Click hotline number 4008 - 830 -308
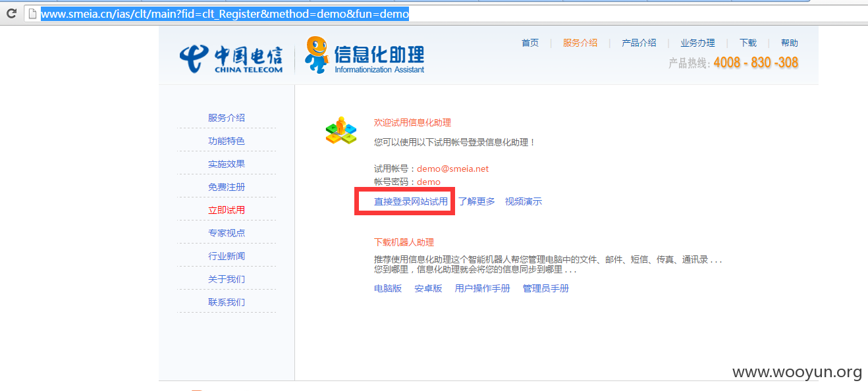 coord(756,63)
